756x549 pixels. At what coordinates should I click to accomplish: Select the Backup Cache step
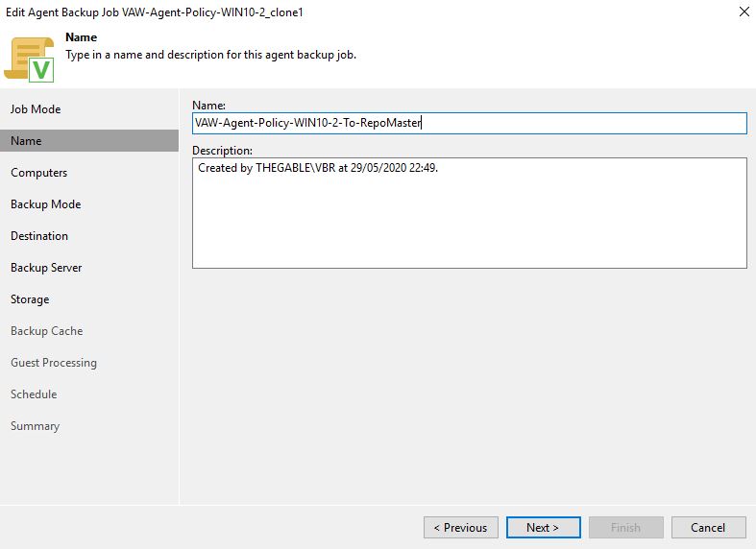[x=47, y=331]
